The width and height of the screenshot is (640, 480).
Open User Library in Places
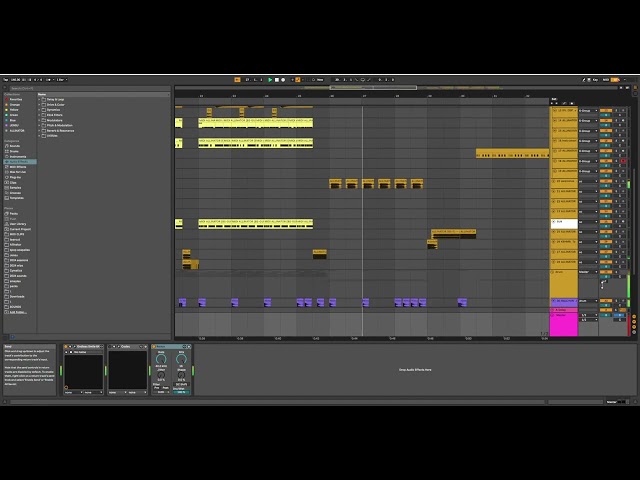(18, 224)
